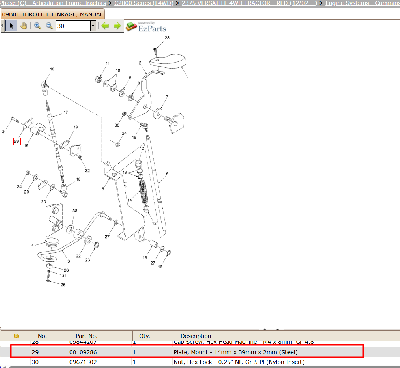Viewport: 400px width, 368px height.
Task: Click the Plate description ending in (Steel)
Action: pos(235,352)
